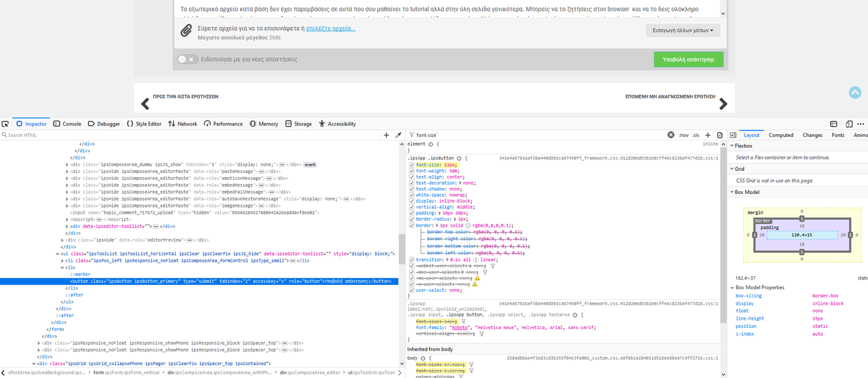Collapse Box Model Properties section

point(732,288)
